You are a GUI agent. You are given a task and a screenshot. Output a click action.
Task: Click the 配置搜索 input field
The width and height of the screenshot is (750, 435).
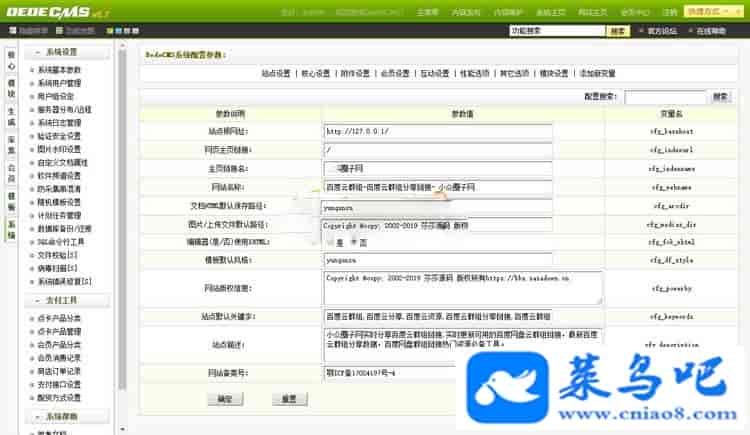pyautogui.click(x=665, y=97)
